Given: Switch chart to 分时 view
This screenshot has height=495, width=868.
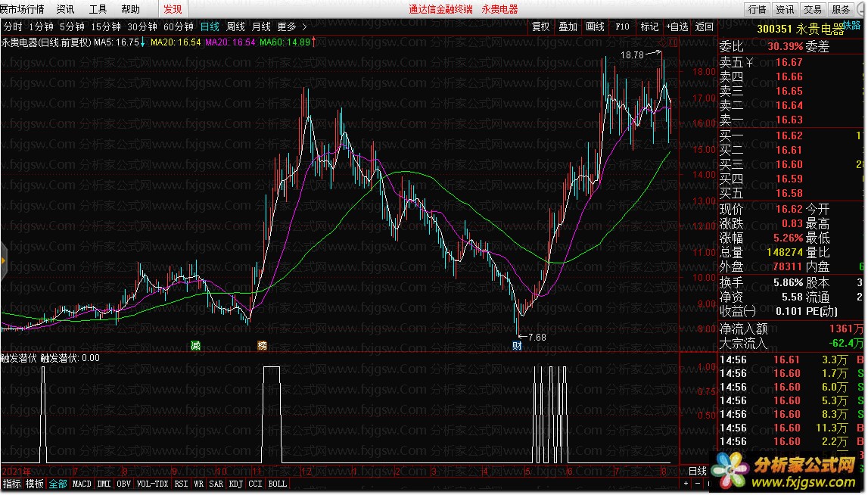Looking at the screenshot, I should pos(13,26).
